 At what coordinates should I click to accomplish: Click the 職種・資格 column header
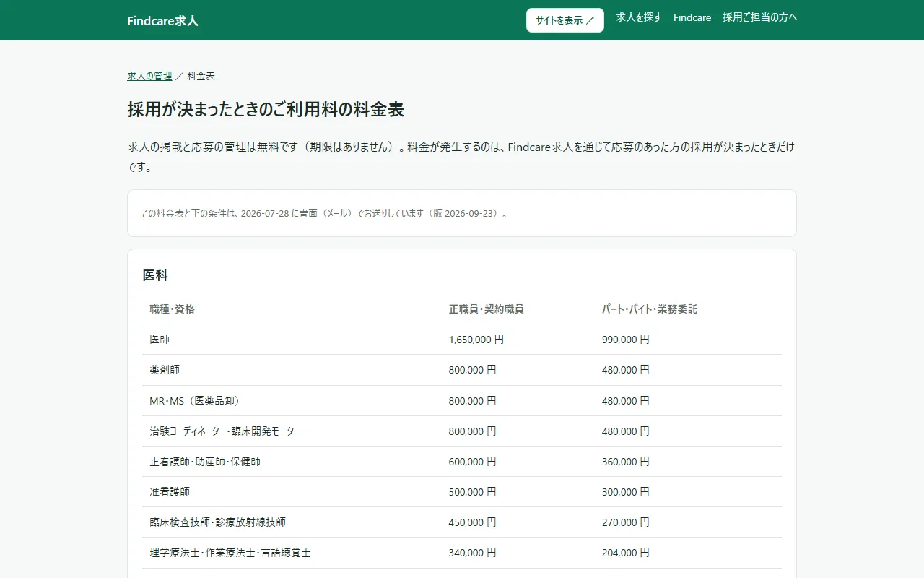pyautogui.click(x=173, y=309)
